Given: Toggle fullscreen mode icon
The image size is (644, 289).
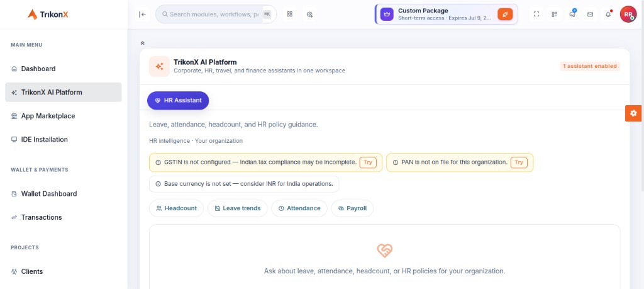Looking at the screenshot, I should pyautogui.click(x=536, y=14).
